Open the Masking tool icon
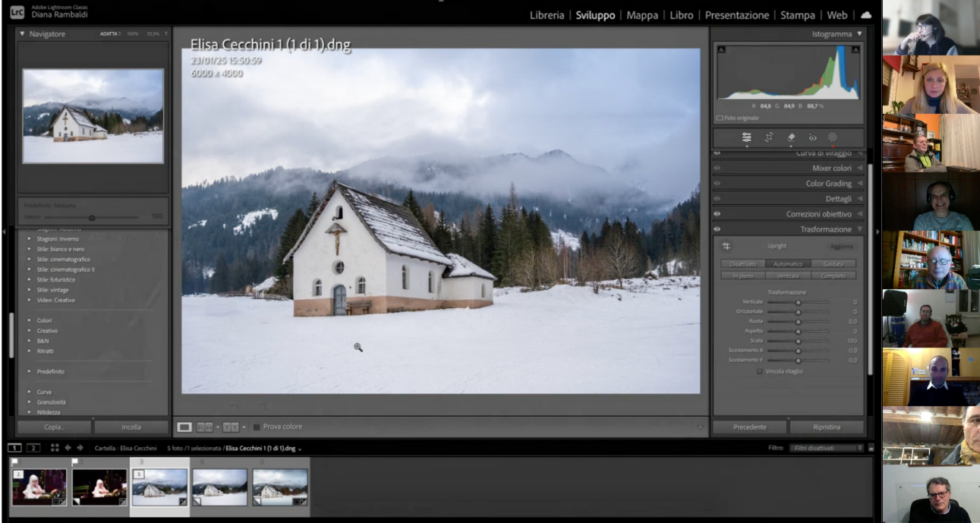This screenshot has height=523, width=980. coord(833,137)
